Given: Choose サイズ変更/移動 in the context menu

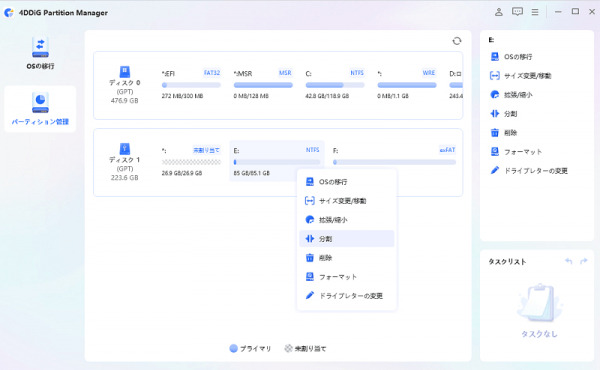Looking at the screenshot, I should 347,200.
